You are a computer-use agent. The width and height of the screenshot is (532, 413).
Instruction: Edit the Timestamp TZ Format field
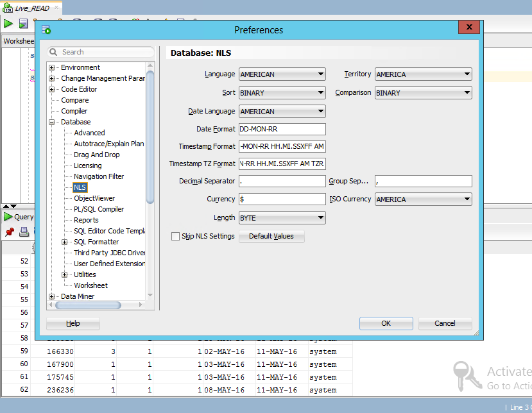tap(282, 164)
